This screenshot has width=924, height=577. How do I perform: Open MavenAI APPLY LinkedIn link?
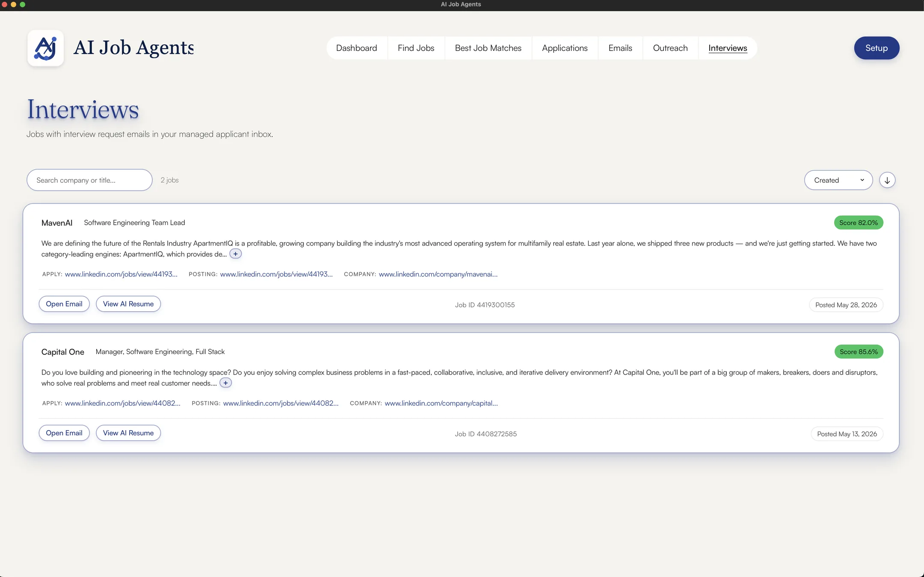[x=121, y=274]
